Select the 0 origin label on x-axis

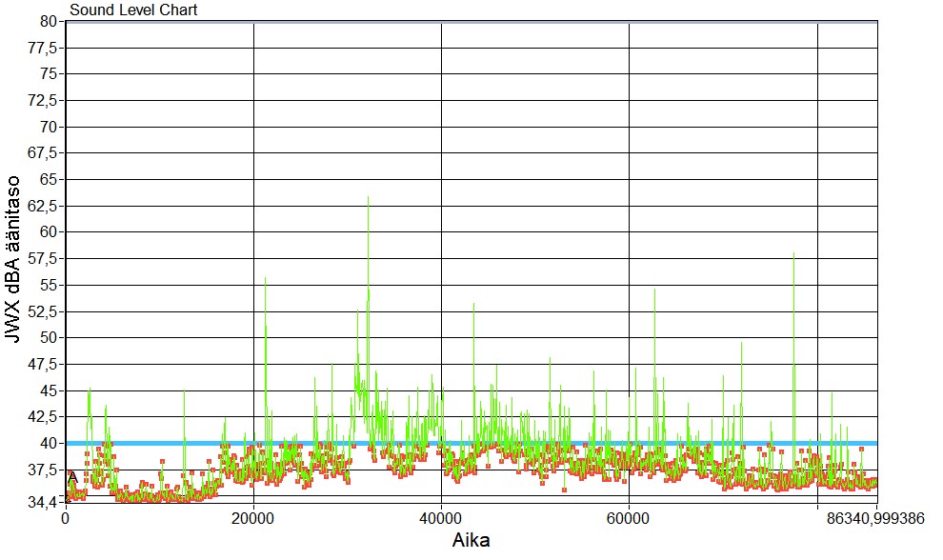pos(66,519)
